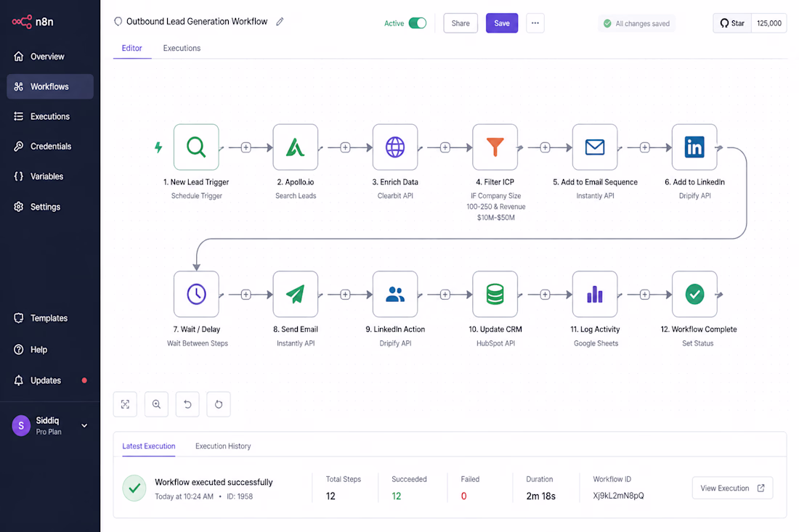This screenshot has height=532, width=799.
Task: Open the Update CRM database node
Action: [495, 294]
